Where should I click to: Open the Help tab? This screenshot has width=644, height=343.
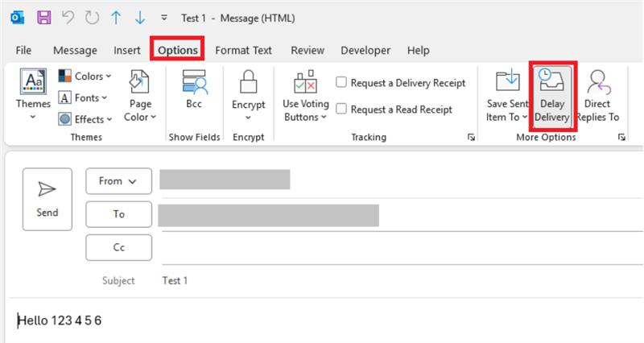click(x=419, y=50)
